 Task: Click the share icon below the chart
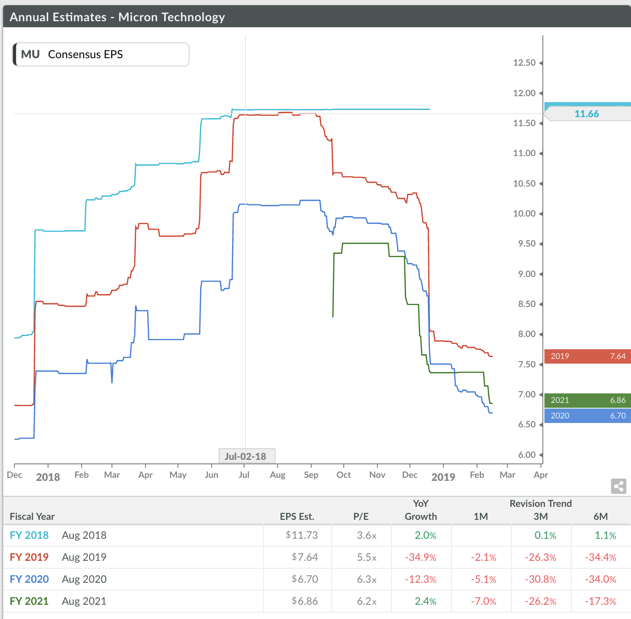(619, 486)
